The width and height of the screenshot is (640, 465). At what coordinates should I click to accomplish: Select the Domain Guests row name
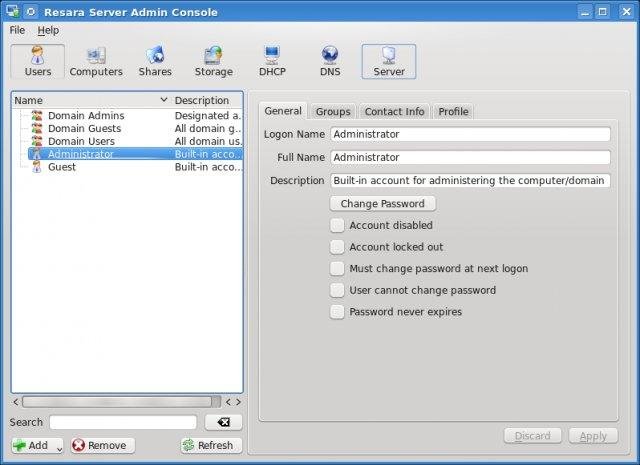(x=84, y=128)
